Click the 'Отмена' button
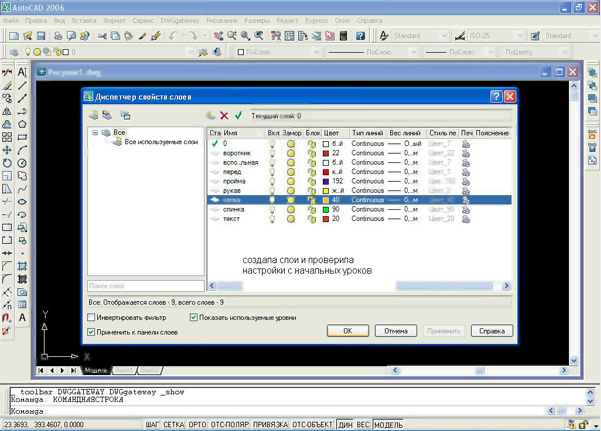This screenshot has height=431, width=601. [395, 331]
